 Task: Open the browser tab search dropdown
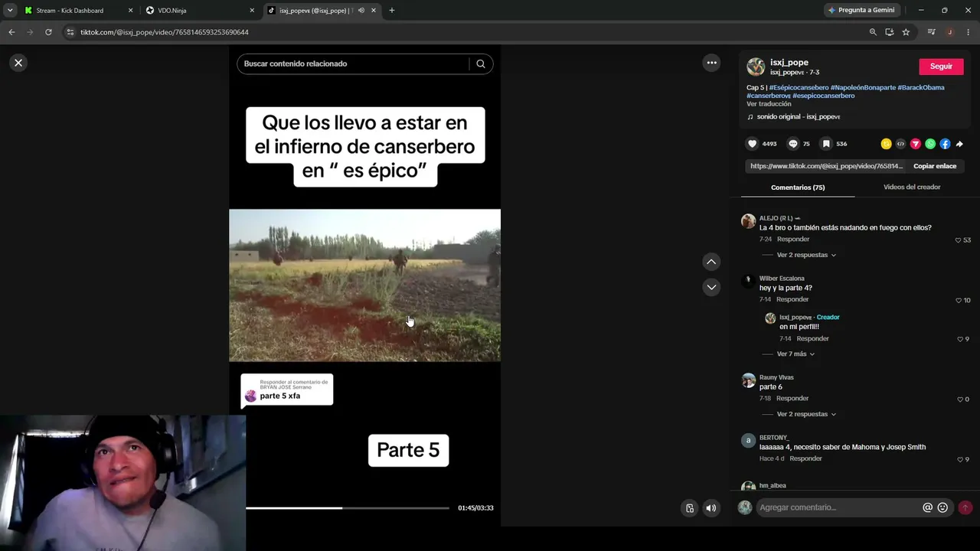[x=10, y=11]
